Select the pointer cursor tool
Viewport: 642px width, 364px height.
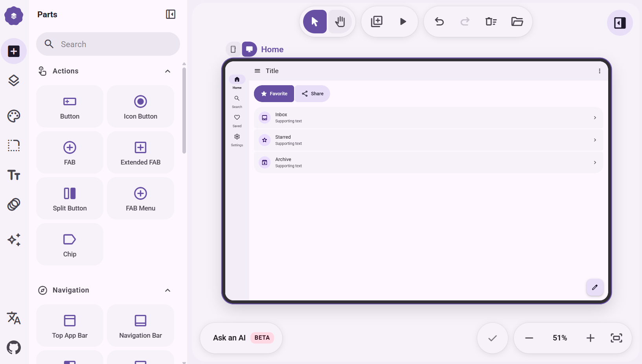click(x=315, y=22)
